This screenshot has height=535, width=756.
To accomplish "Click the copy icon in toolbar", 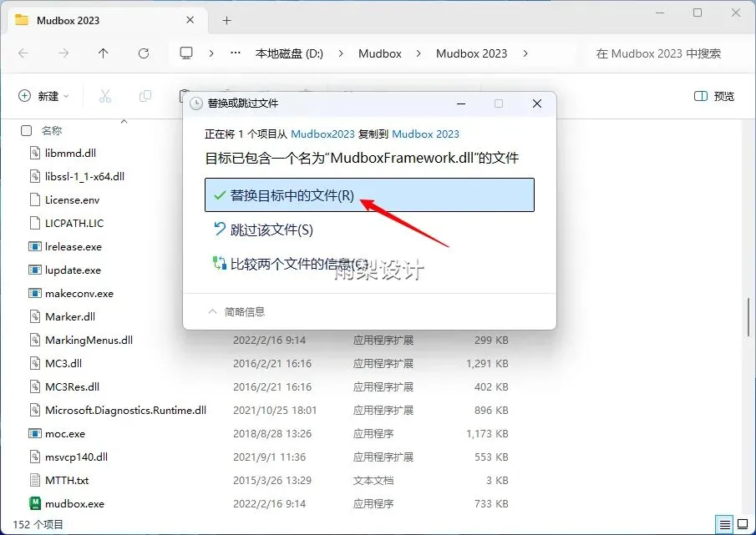I will [145, 96].
